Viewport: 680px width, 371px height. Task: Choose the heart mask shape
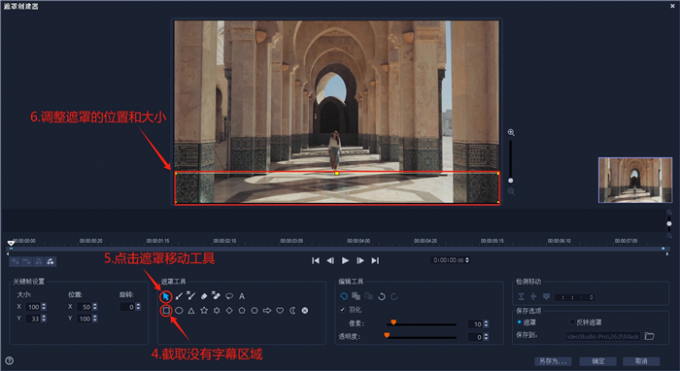pyautogui.click(x=280, y=311)
